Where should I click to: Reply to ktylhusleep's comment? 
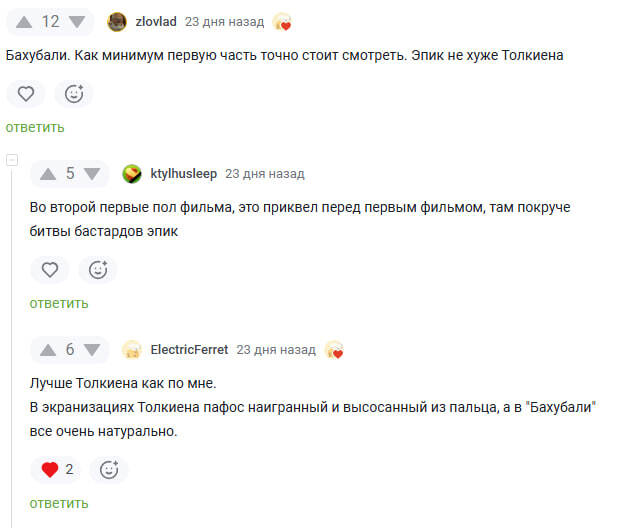point(59,303)
